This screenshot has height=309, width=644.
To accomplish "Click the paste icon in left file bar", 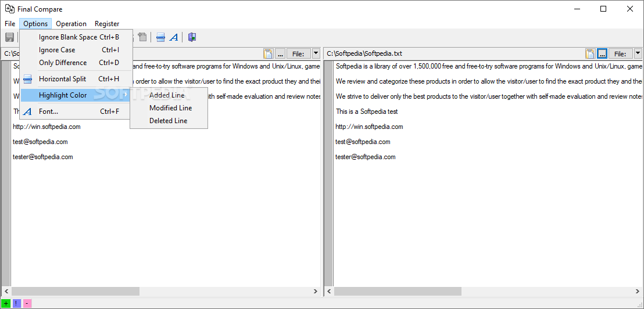I will [x=268, y=53].
